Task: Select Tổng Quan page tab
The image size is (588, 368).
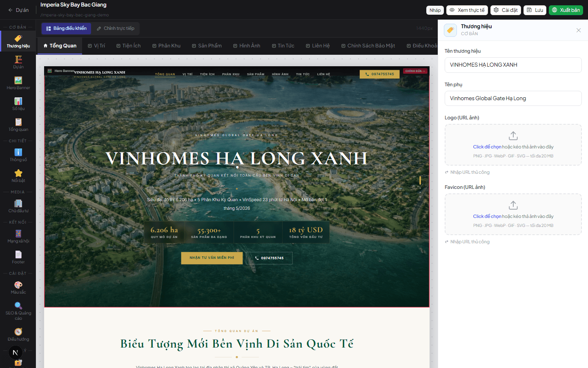Action: 60,46
